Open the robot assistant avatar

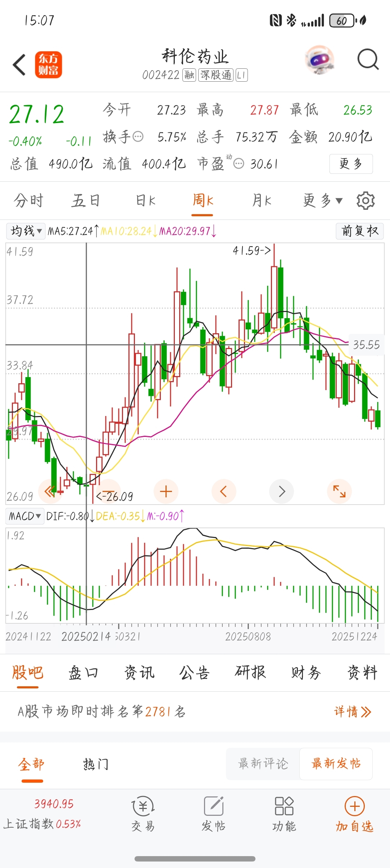tap(319, 60)
